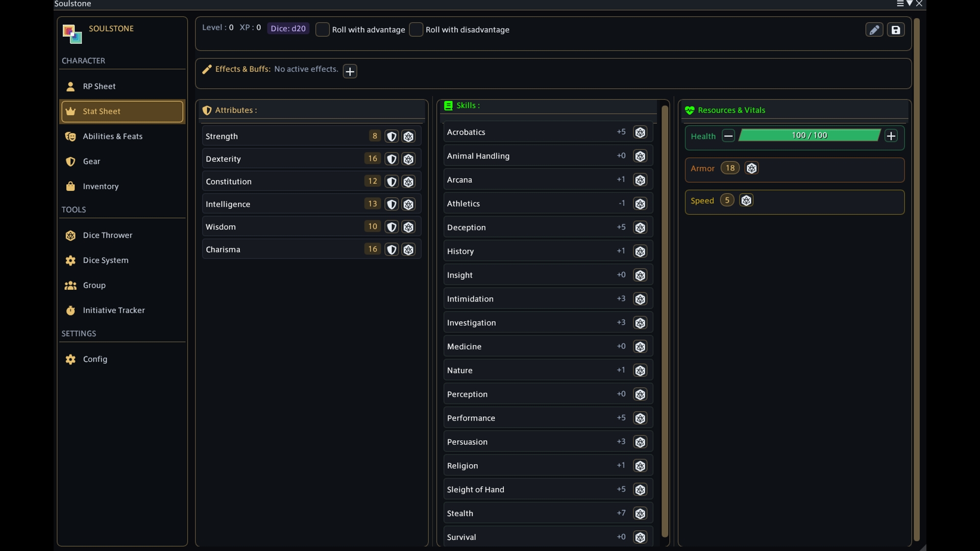Roll the Stealth skill dice
Screen dimensions: 980x551
[x=640, y=514]
